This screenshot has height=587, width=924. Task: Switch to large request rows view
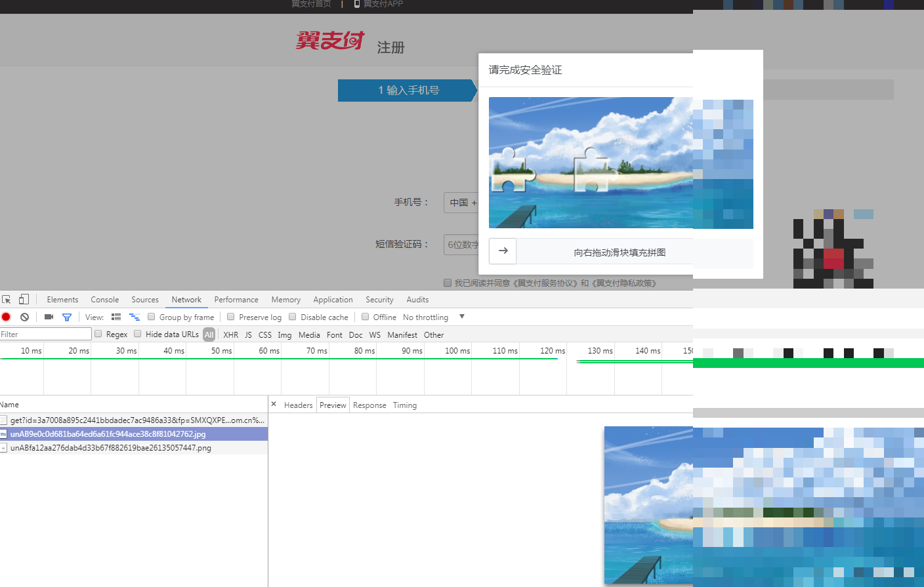tap(116, 317)
